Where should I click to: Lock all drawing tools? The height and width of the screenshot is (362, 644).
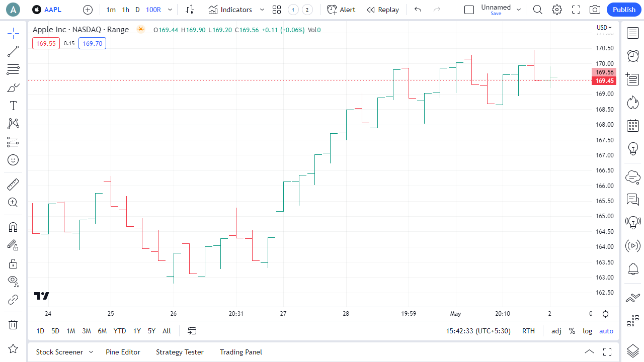coord(13,263)
